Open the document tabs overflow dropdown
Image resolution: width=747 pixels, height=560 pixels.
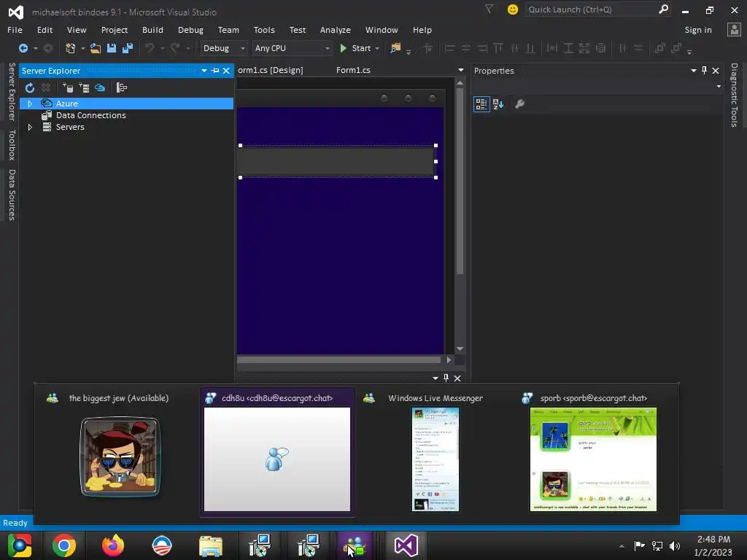(x=461, y=70)
